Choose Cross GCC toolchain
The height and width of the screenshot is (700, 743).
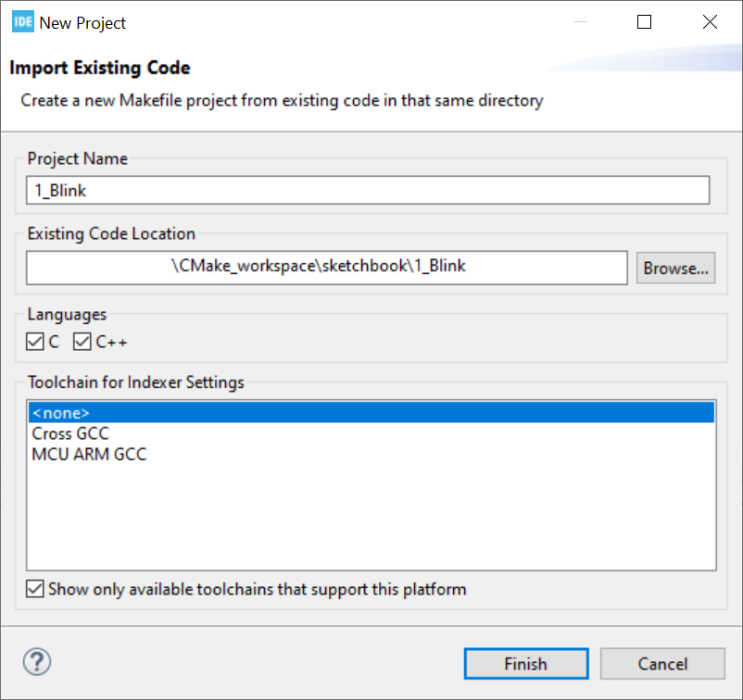tap(70, 433)
